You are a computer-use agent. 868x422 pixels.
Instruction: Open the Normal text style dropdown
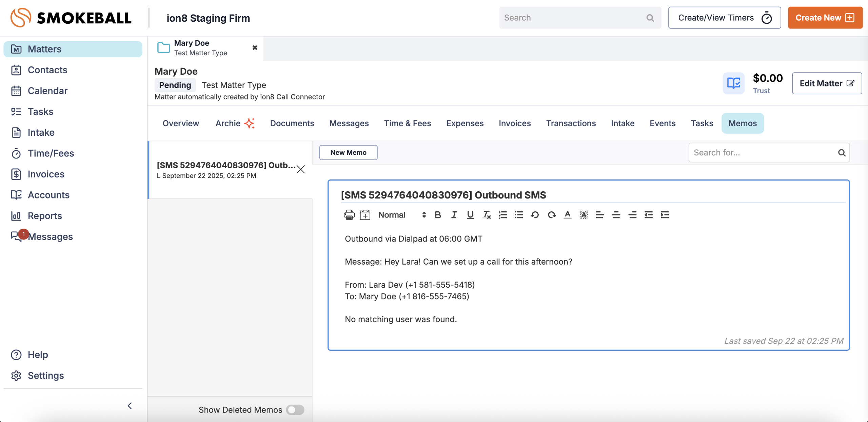click(401, 215)
